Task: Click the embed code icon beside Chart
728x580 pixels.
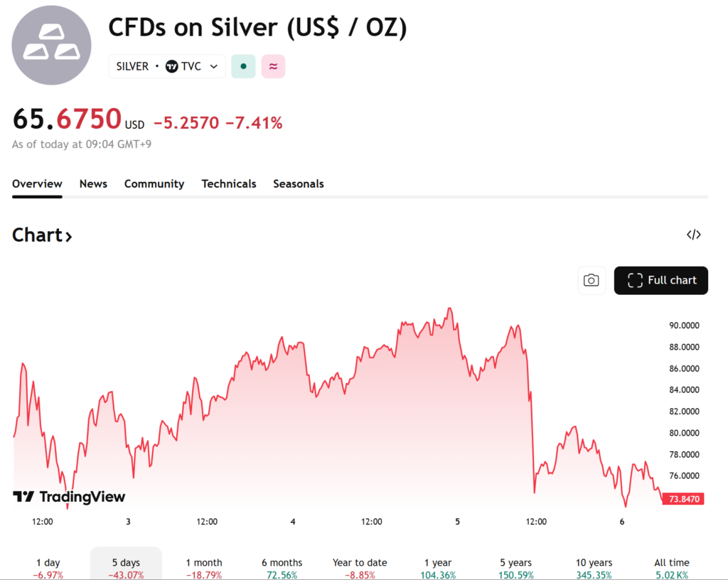Action: 693,235
